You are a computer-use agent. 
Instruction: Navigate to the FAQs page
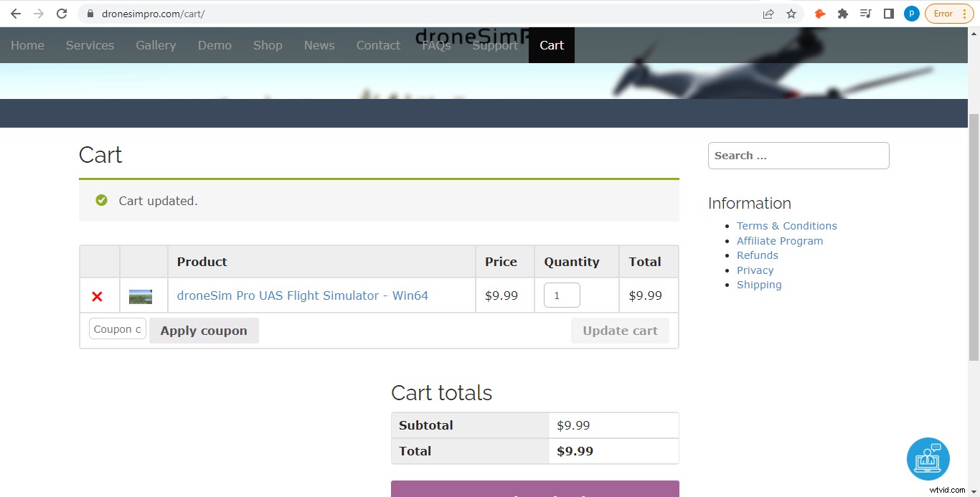436,44
